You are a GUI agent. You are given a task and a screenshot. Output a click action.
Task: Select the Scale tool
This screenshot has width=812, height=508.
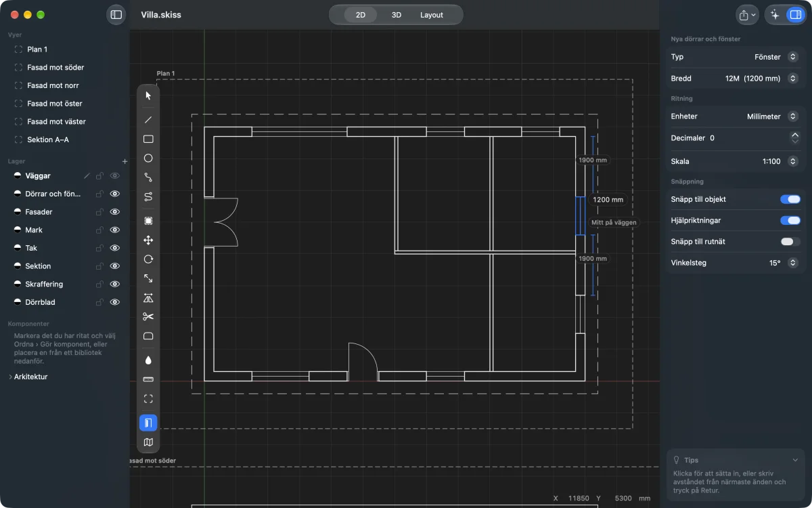click(148, 278)
